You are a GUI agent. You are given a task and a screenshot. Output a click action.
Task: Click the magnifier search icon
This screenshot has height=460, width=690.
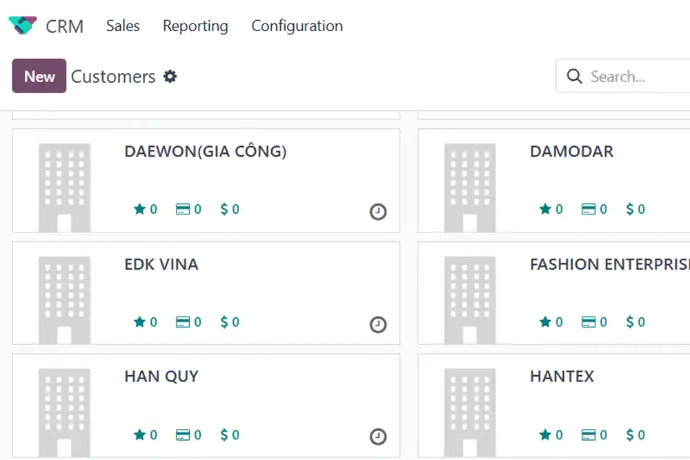coord(574,76)
